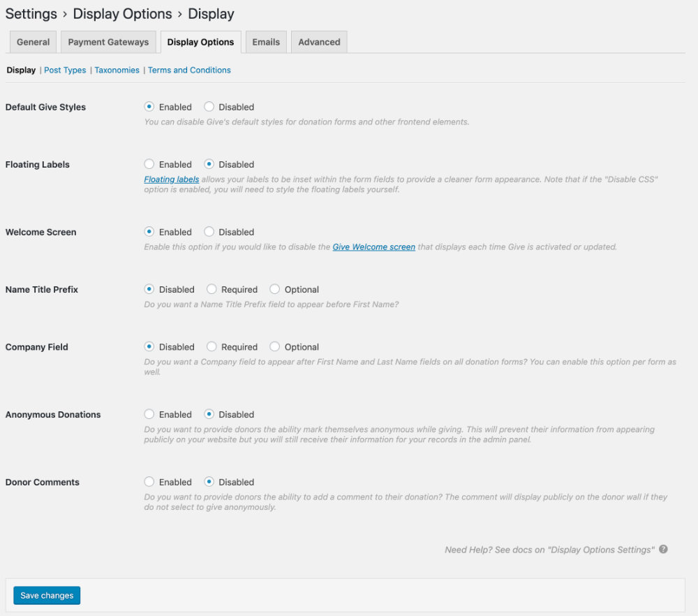Select Disabled for Floating Labels
The width and height of the screenshot is (698, 616).
[209, 164]
